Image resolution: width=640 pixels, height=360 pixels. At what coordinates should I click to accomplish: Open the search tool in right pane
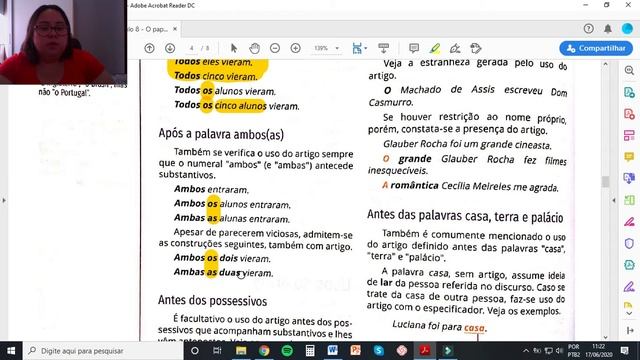629,70
